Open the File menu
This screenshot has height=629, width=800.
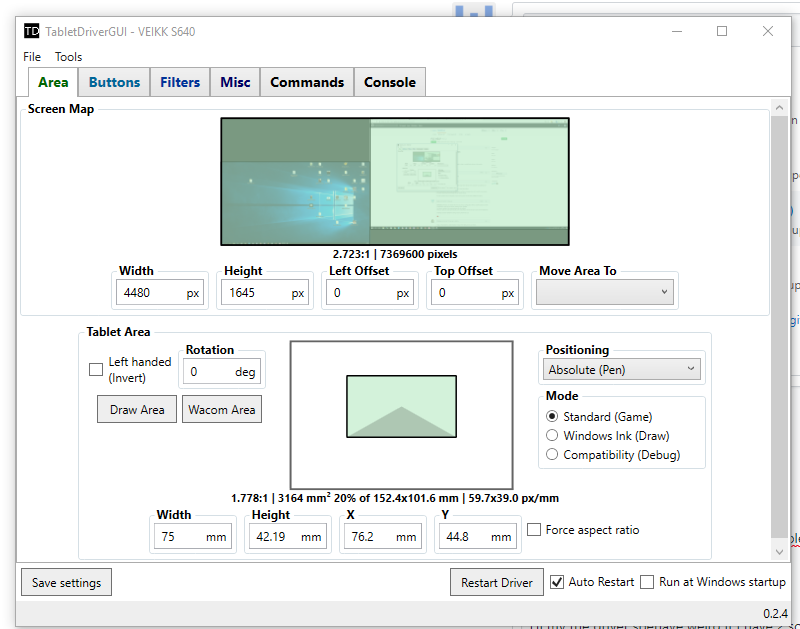tap(31, 57)
